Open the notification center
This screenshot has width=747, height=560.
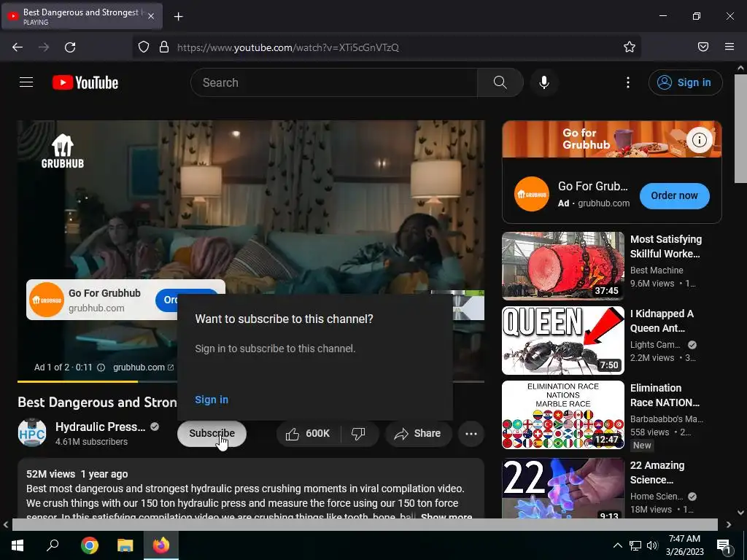(724, 545)
